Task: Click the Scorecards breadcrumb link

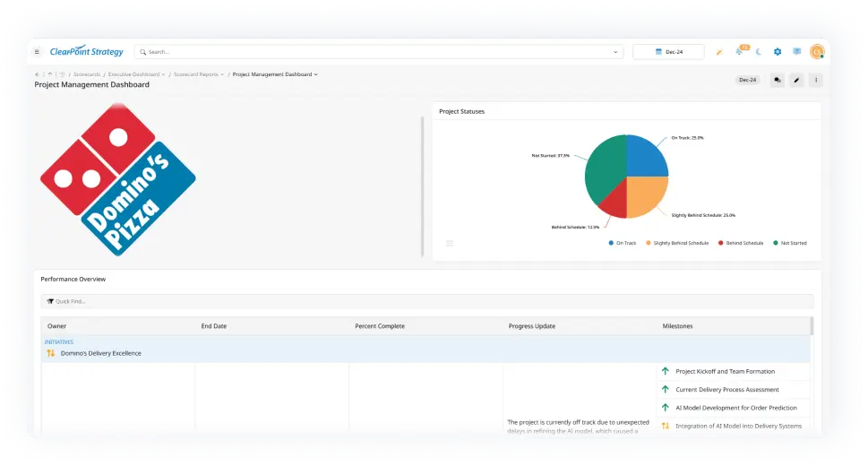Action: (87, 74)
